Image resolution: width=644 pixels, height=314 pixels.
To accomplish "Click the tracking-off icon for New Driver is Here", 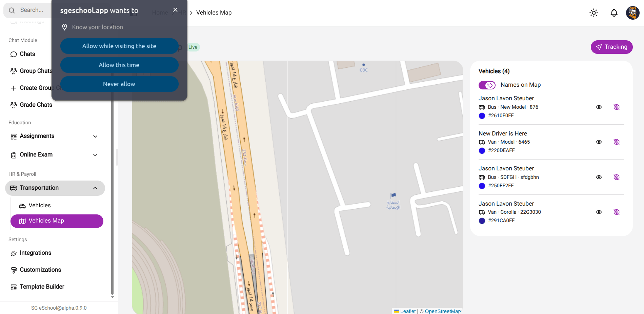I will tap(617, 142).
